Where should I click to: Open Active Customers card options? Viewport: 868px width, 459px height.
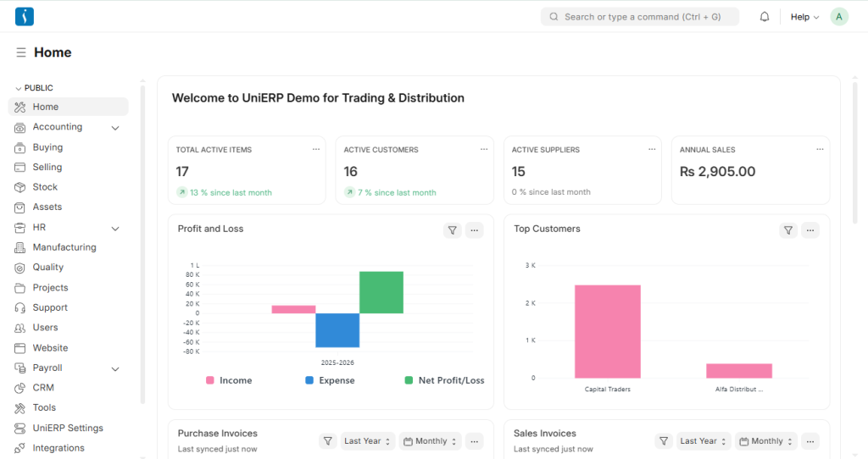[484, 149]
